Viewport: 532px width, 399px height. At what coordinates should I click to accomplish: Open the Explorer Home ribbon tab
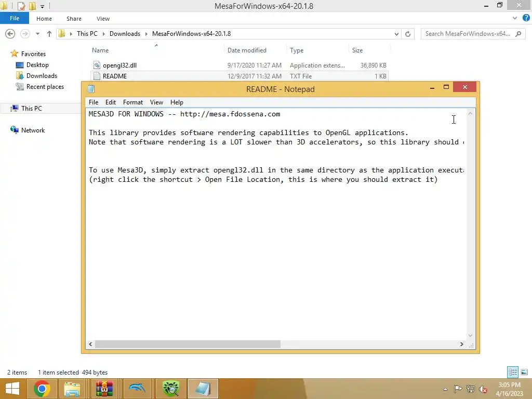pos(44,19)
